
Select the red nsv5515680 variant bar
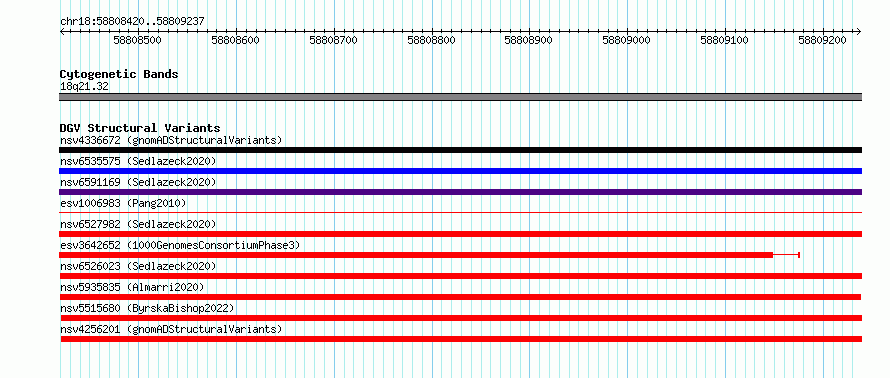(460, 318)
